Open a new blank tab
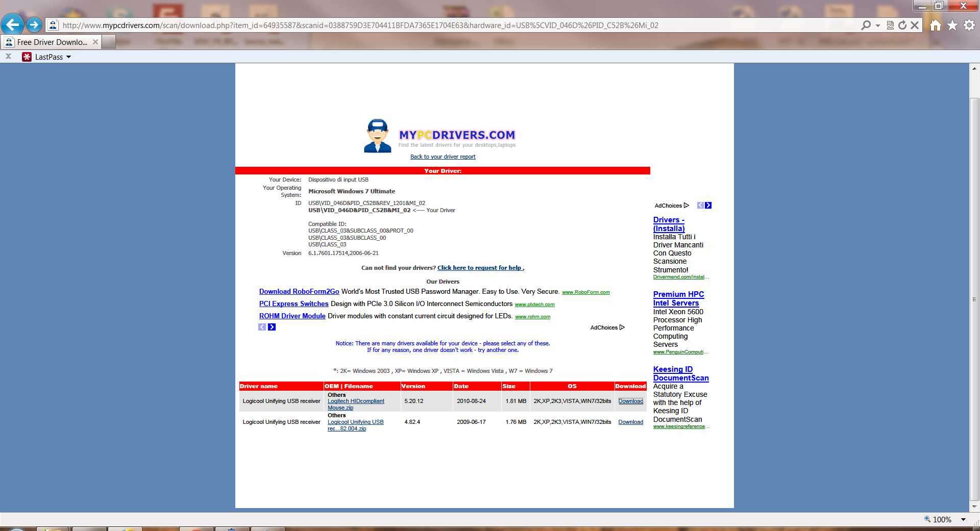The image size is (980, 531). pyautogui.click(x=109, y=42)
